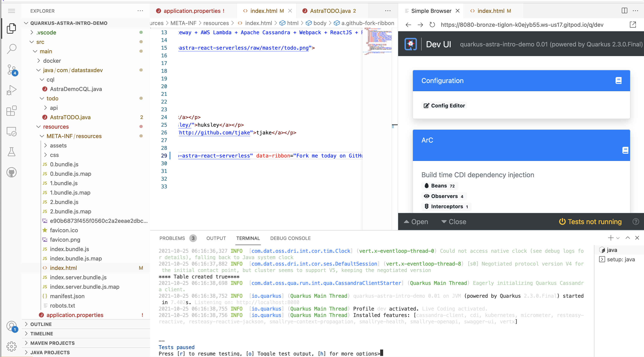Image resolution: width=644 pixels, height=357 pixels.
Task: Expand the docker folder
Action: pyautogui.click(x=52, y=61)
